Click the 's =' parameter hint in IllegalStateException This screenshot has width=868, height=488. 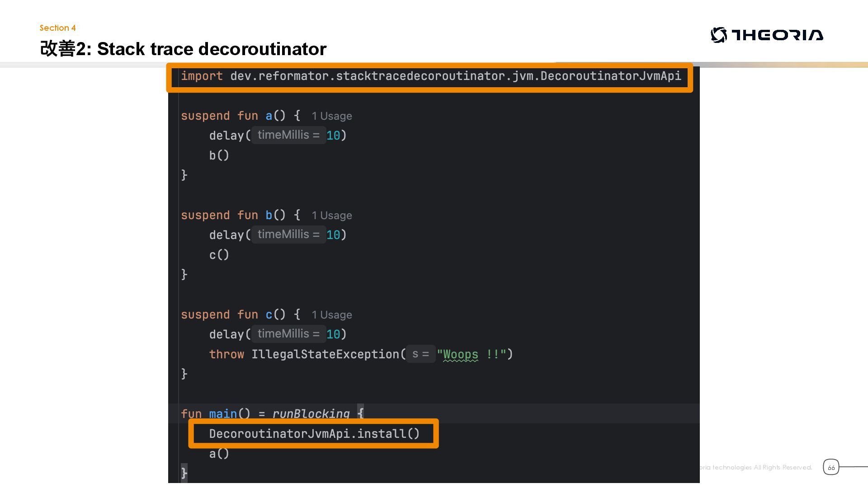click(x=420, y=354)
